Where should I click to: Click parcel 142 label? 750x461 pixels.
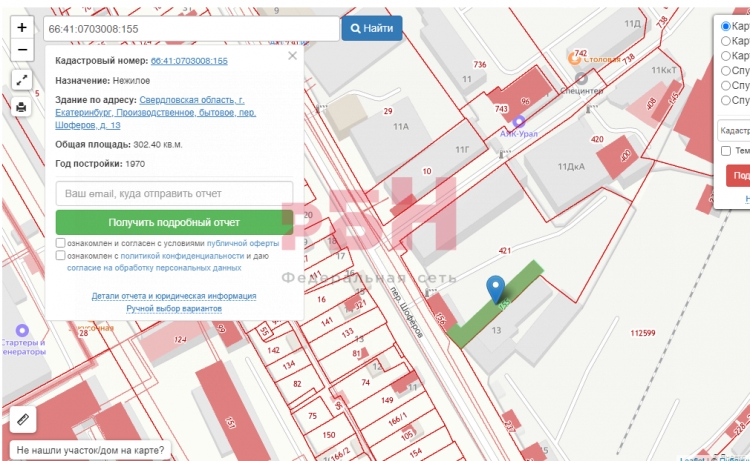coord(274,350)
